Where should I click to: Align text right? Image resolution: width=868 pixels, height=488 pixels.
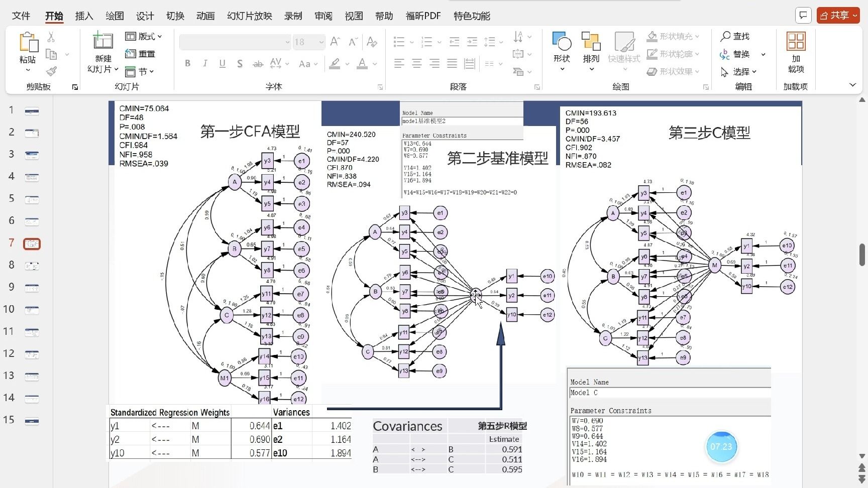click(x=435, y=63)
